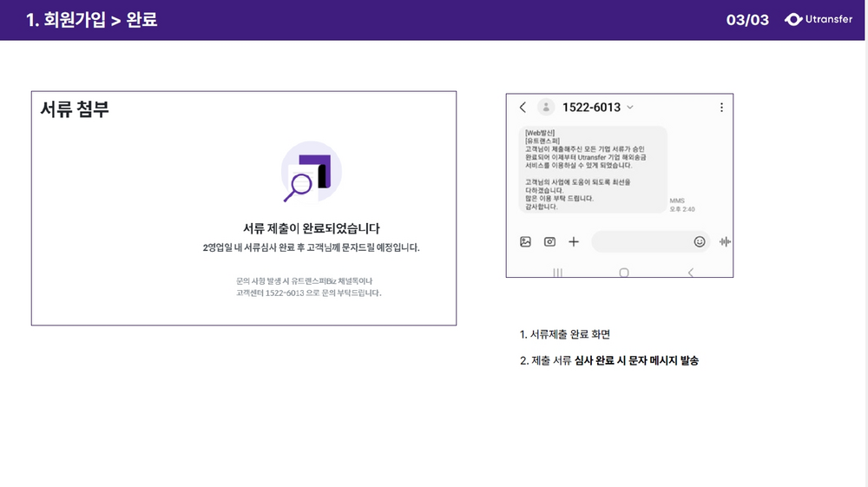Tap the Android back navigation button
This screenshot has height=487, width=868.
tap(690, 273)
